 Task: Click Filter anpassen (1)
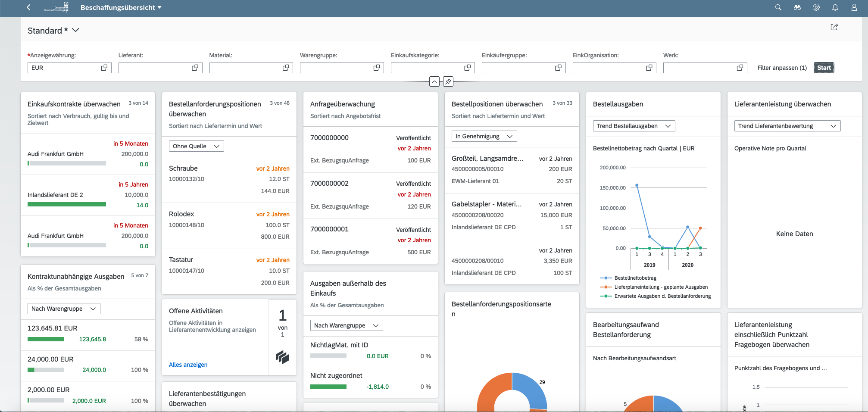(x=782, y=68)
